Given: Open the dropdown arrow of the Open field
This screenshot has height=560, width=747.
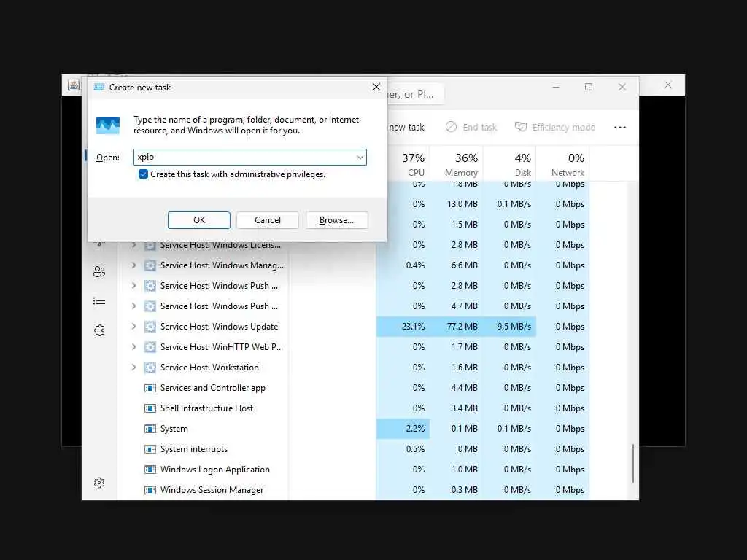Looking at the screenshot, I should pyautogui.click(x=360, y=157).
